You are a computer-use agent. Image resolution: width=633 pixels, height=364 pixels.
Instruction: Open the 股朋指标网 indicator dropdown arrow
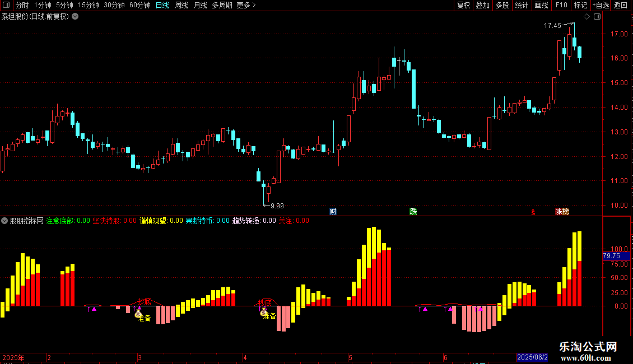(x=4, y=221)
